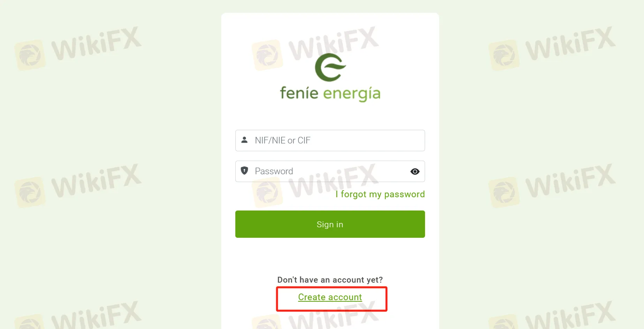Viewport: 644px width, 329px height.
Task: Toggle password visibility with the eye icon
Action: coord(415,172)
